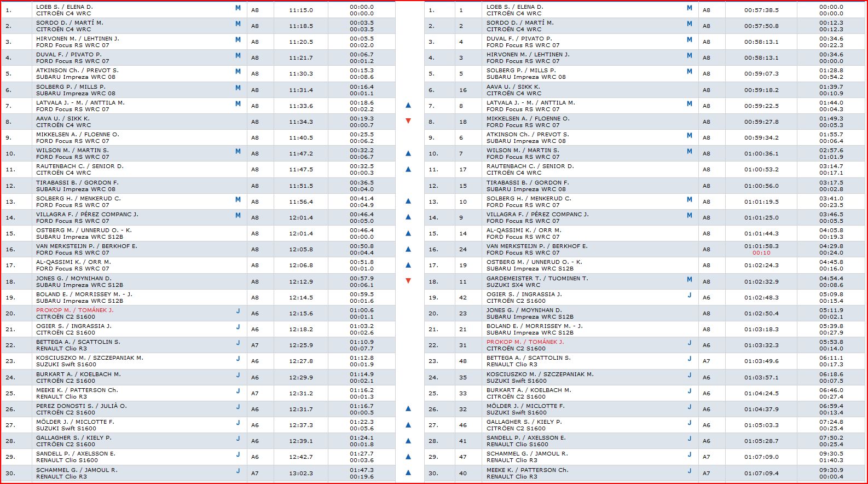Click the blue up arrow in Perez Donosti row

[x=408, y=408]
